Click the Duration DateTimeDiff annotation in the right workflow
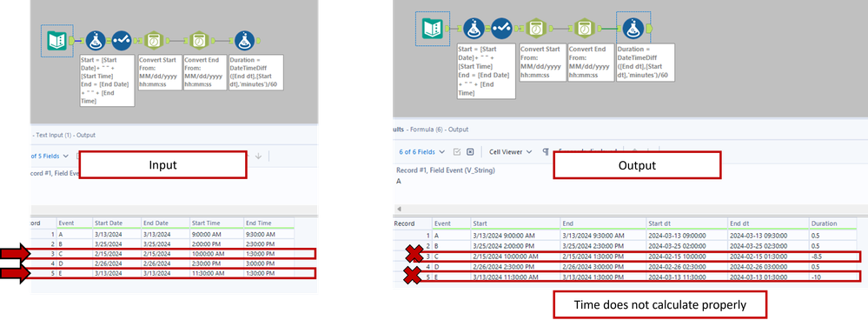The image size is (868, 320). (x=645, y=62)
